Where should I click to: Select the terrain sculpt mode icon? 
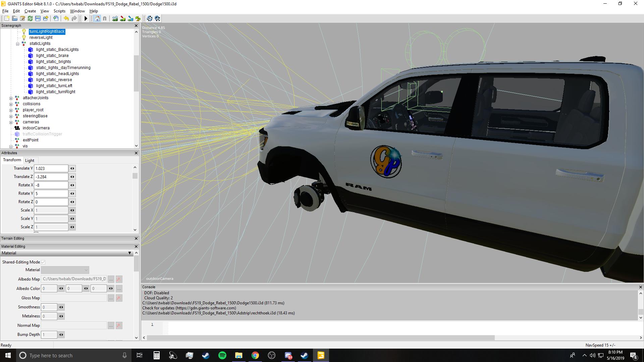tap(115, 18)
